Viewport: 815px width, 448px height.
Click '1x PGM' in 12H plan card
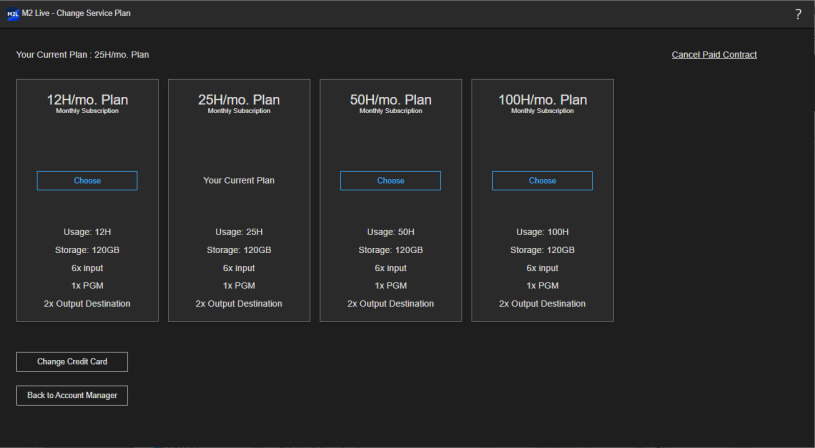click(x=87, y=286)
